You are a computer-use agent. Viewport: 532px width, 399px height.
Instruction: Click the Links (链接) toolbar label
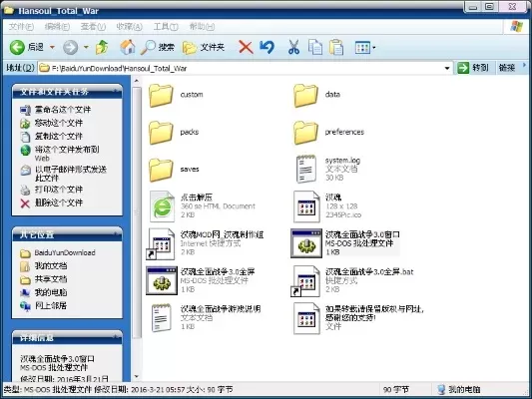507,68
